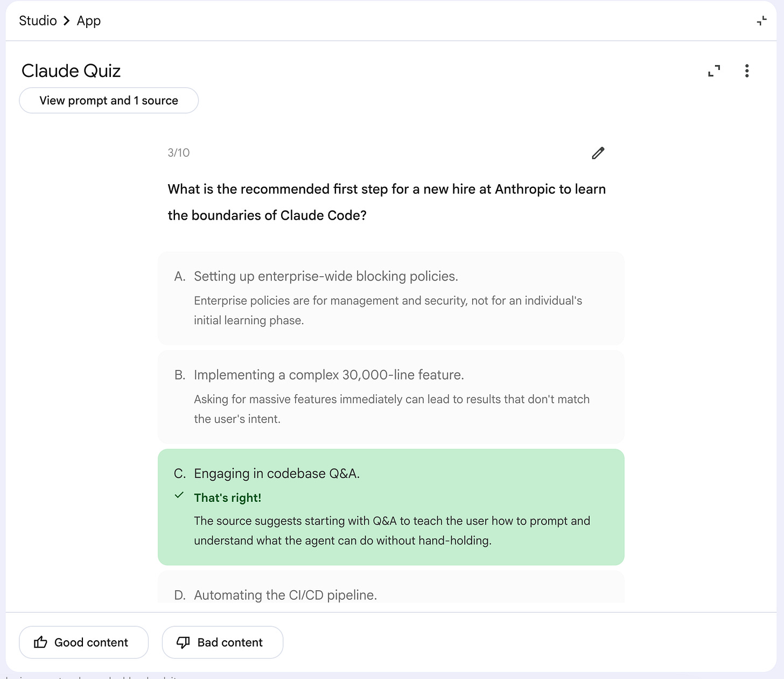Screen dimensions: 784x679
Task: Click the App breadcrumb item
Action: pos(89,21)
